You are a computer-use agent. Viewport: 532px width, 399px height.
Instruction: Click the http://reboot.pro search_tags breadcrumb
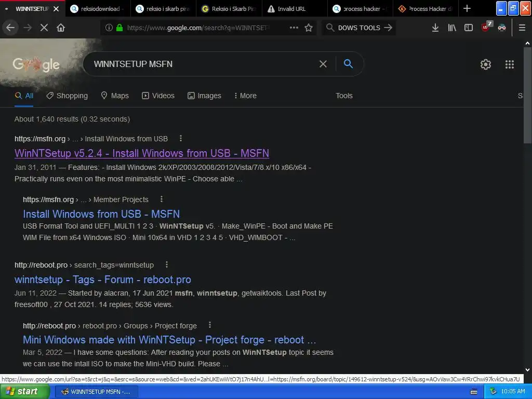point(84,265)
